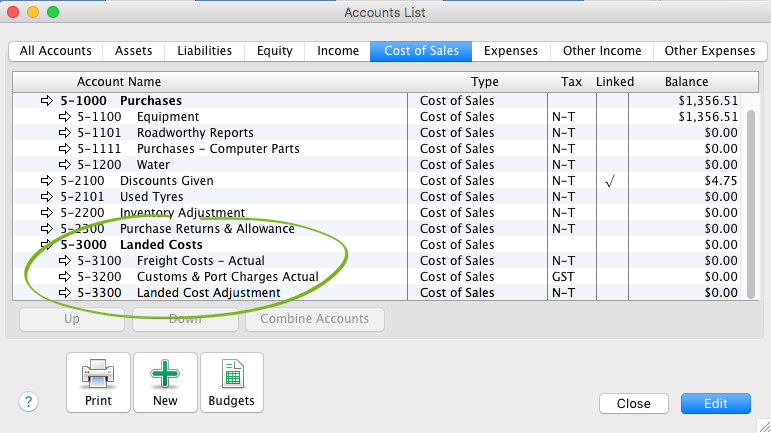This screenshot has height=433, width=771.
Task: Click arrow icon beside 5-1000 Purchases
Action: pyautogui.click(x=47, y=101)
